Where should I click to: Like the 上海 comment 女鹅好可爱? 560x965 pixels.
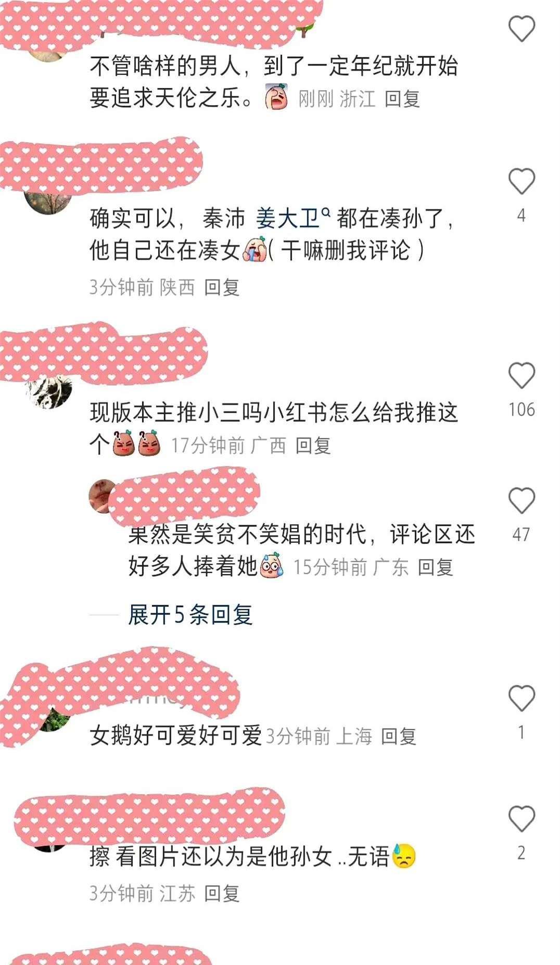pos(521,698)
